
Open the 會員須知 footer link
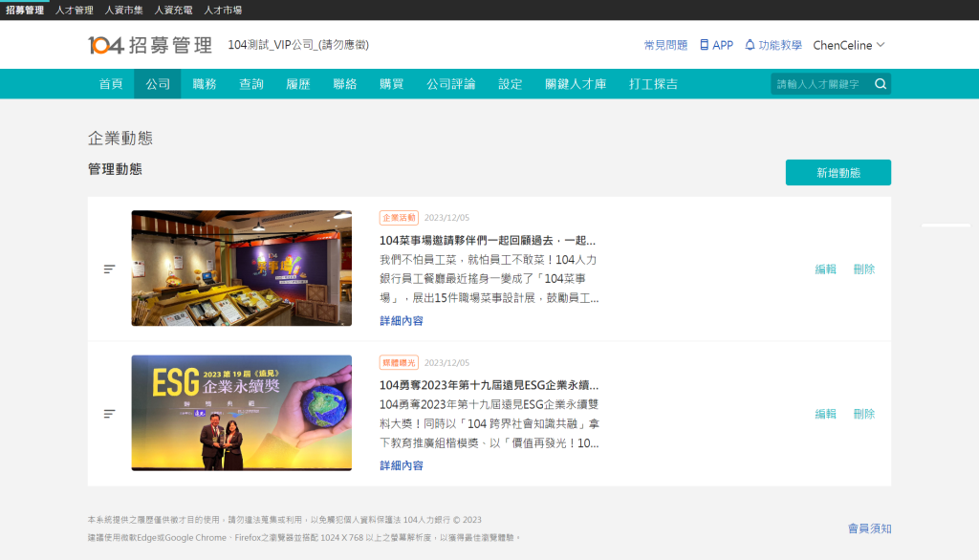869,528
